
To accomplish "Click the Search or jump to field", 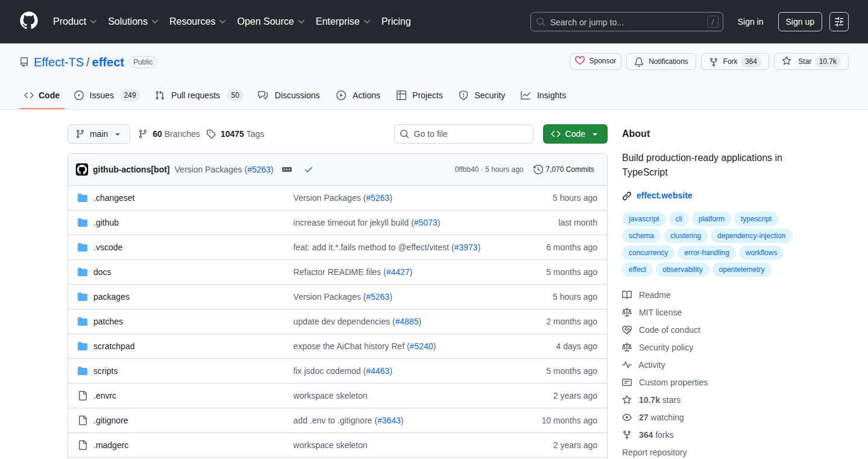I will pyautogui.click(x=627, y=22).
